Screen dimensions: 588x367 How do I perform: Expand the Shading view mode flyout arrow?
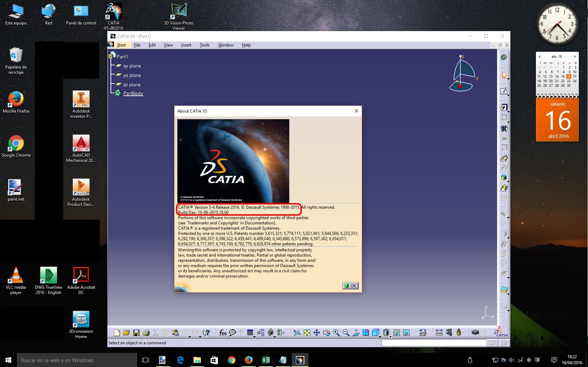390,337
